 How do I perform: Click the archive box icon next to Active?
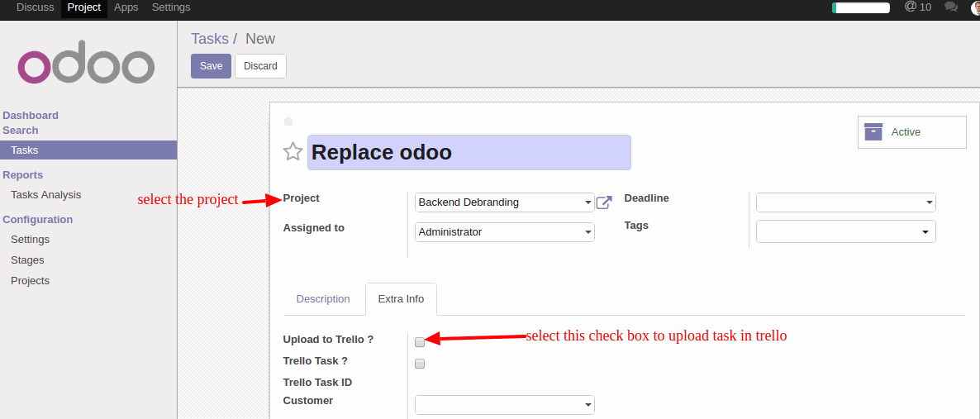[x=873, y=132]
